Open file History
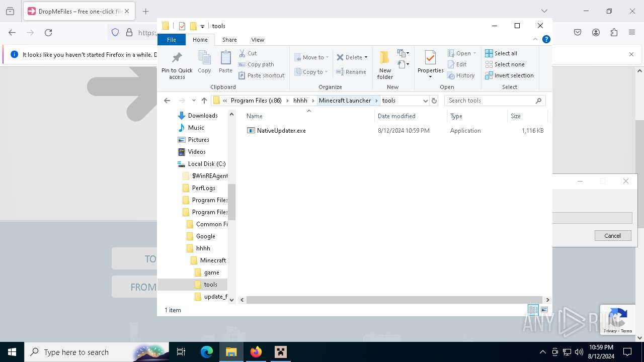Image resolution: width=644 pixels, height=362 pixels. click(x=461, y=75)
